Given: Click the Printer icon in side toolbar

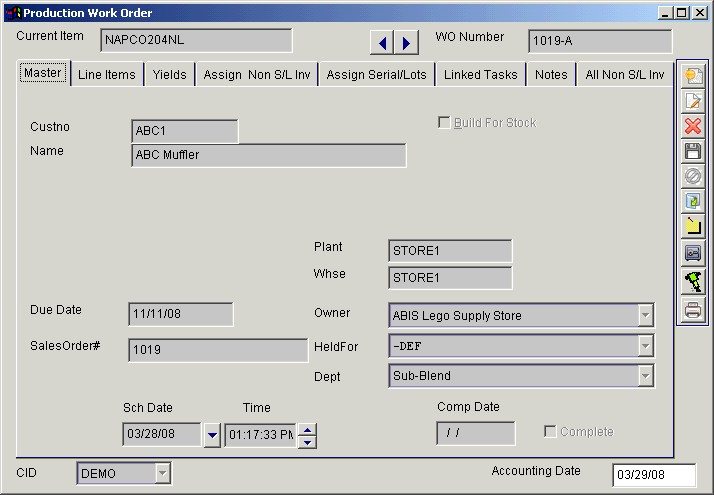Looking at the screenshot, I should point(692,311).
